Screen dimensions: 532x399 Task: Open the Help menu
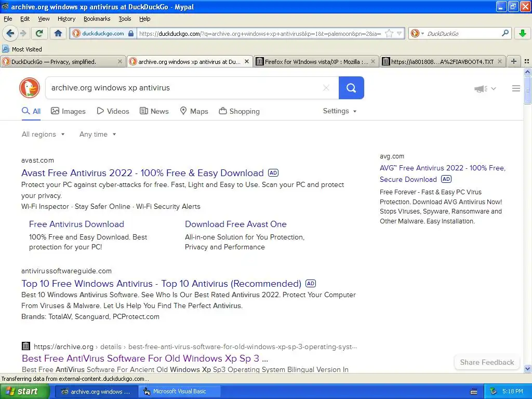point(144,19)
